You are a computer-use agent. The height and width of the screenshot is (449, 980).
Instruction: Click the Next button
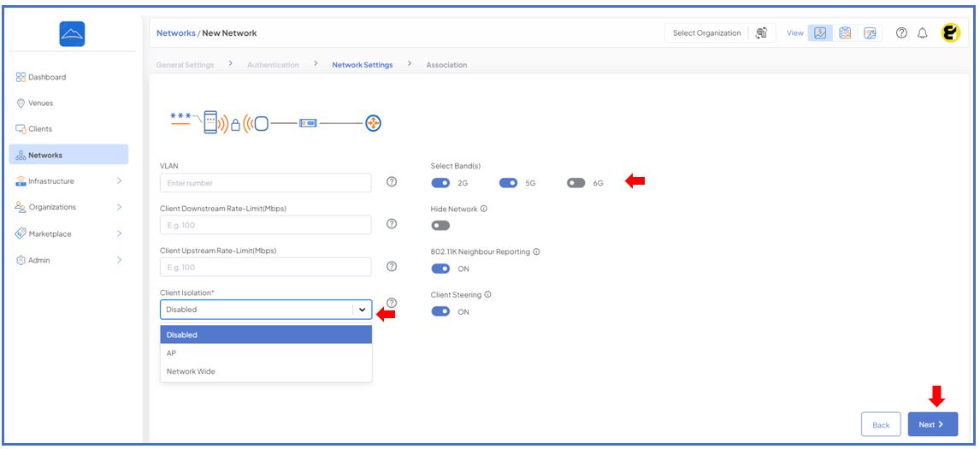[x=932, y=424]
